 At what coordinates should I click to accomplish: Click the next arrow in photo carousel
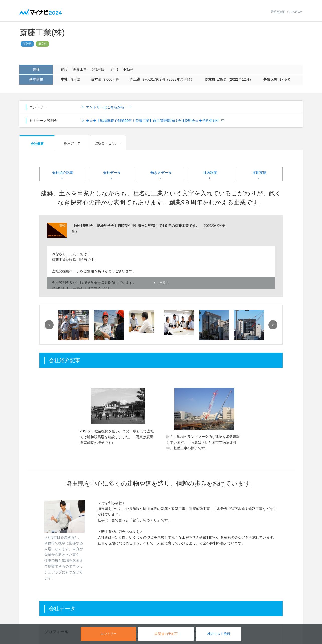pos(273,325)
